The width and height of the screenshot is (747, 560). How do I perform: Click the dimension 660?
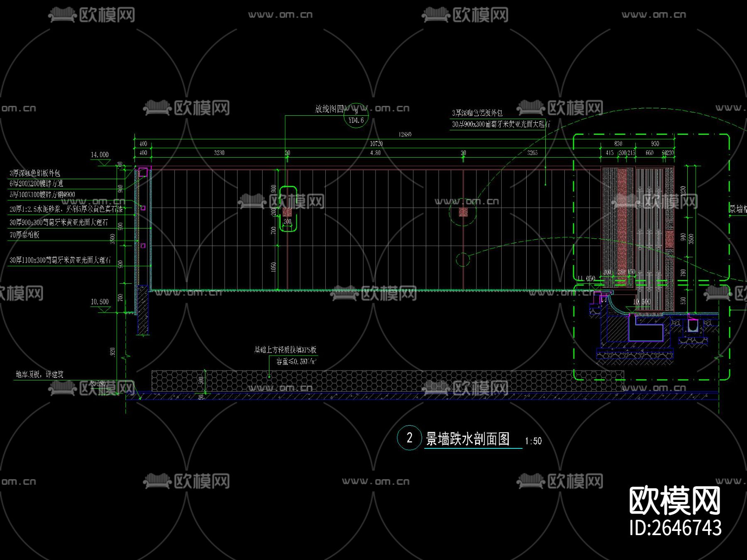(x=649, y=153)
